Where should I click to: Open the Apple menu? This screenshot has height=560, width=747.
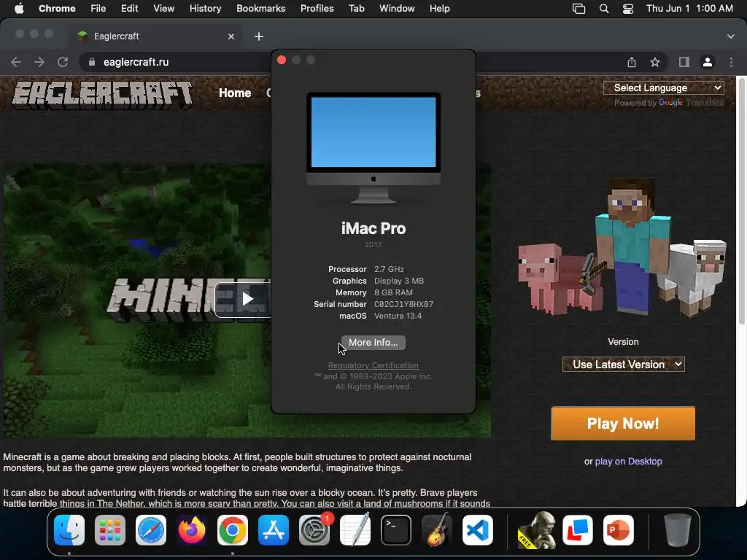[x=19, y=9]
